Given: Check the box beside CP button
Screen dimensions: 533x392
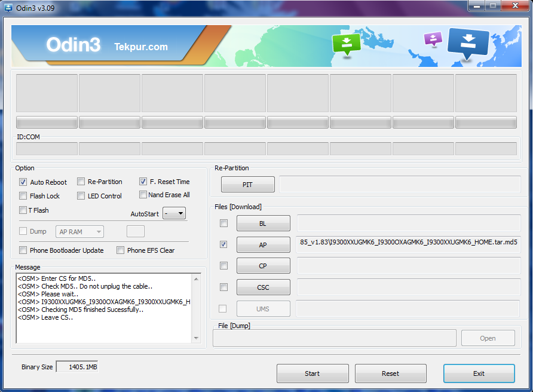Looking at the screenshot, I should point(223,265).
